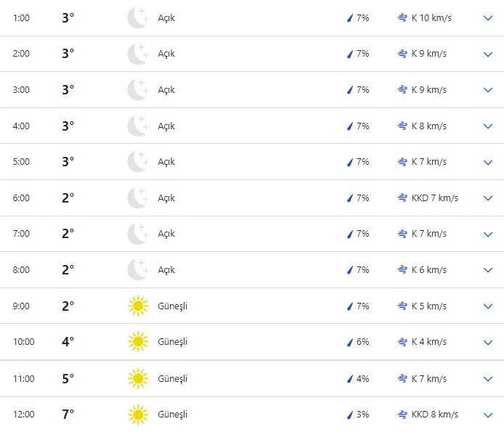Click the Güneşli label at 11:00
The image size is (504, 432).
coord(173,378)
